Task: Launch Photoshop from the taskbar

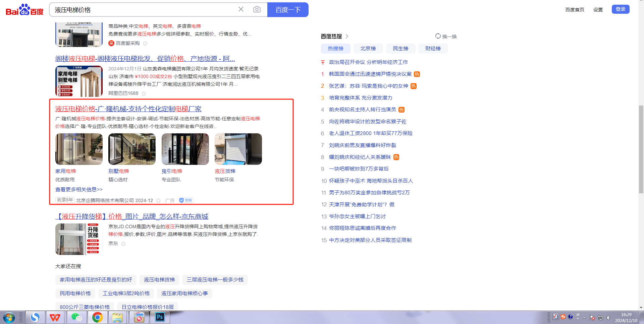Action: [x=160, y=317]
